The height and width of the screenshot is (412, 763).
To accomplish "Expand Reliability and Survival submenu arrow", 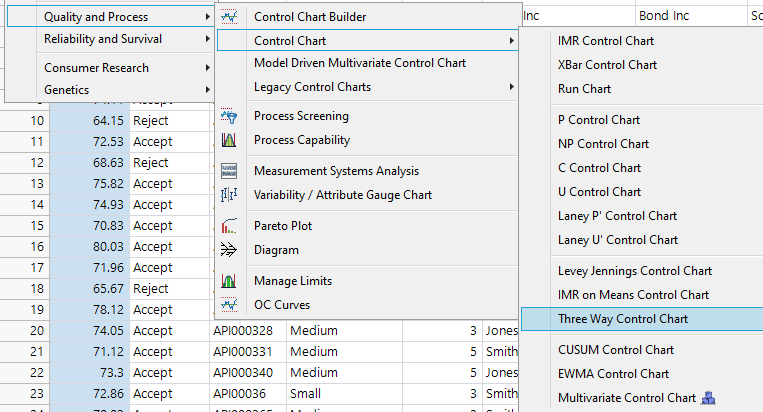I will pos(207,39).
